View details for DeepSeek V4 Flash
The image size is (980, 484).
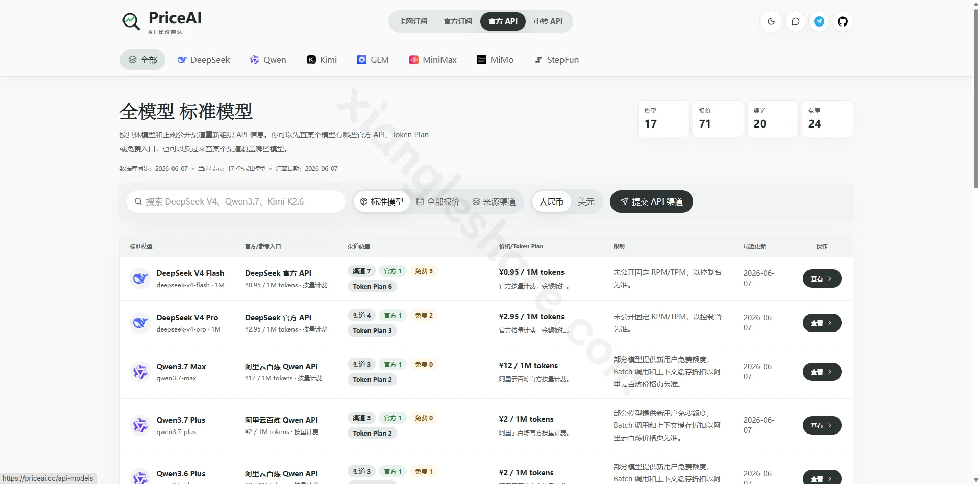point(822,278)
